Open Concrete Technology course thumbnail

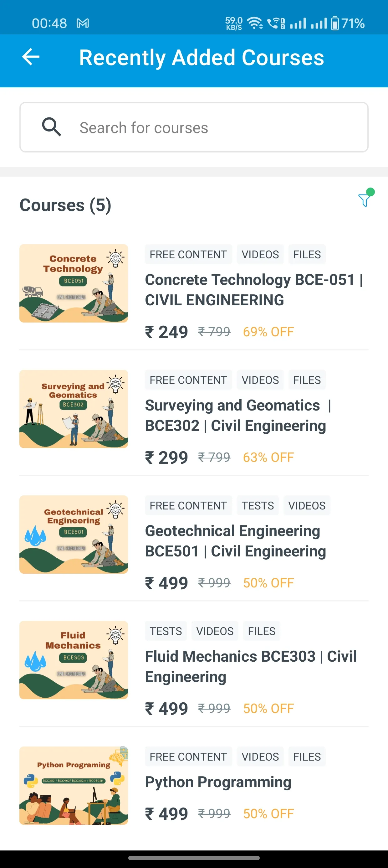click(74, 283)
